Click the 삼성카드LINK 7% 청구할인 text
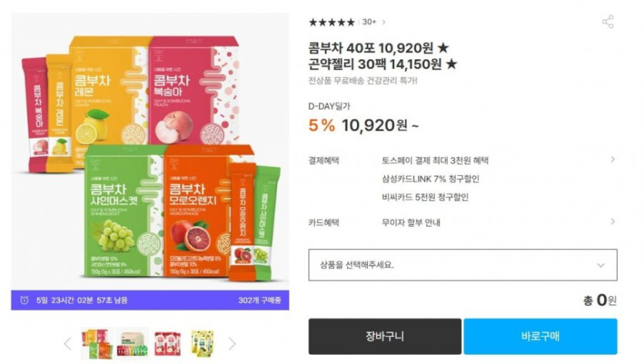 click(x=430, y=179)
